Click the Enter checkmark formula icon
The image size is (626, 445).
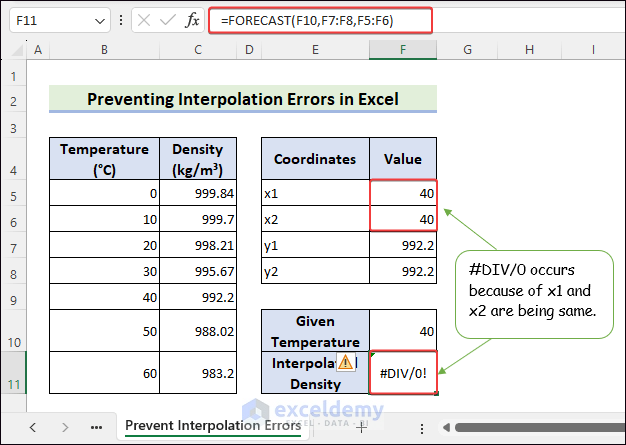pos(168,20)
